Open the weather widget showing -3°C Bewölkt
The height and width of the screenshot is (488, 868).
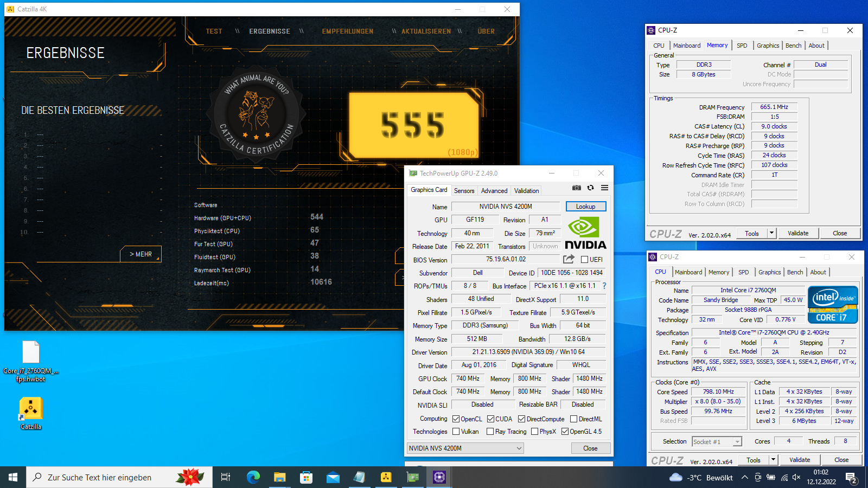tap(701, 477)
